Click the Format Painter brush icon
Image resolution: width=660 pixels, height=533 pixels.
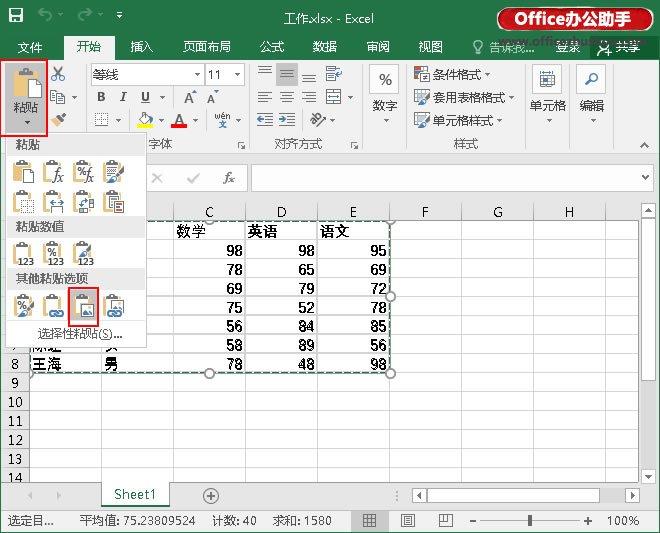[x=58, y=120]
